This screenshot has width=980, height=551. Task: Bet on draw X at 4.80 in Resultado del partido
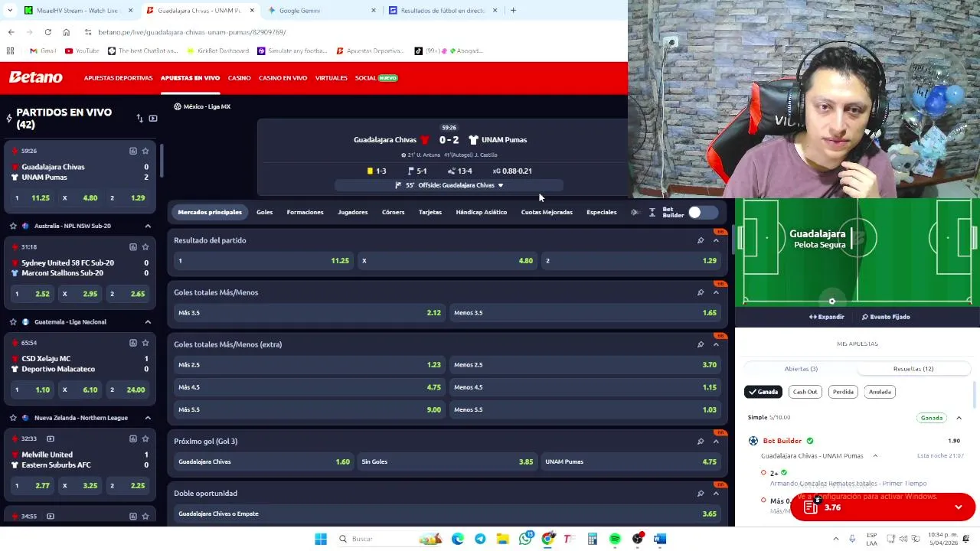[447, 261]
